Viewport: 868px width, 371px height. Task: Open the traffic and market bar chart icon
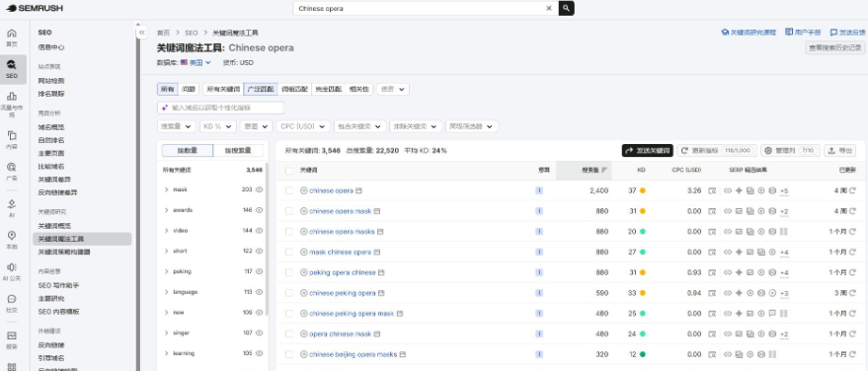12,97
